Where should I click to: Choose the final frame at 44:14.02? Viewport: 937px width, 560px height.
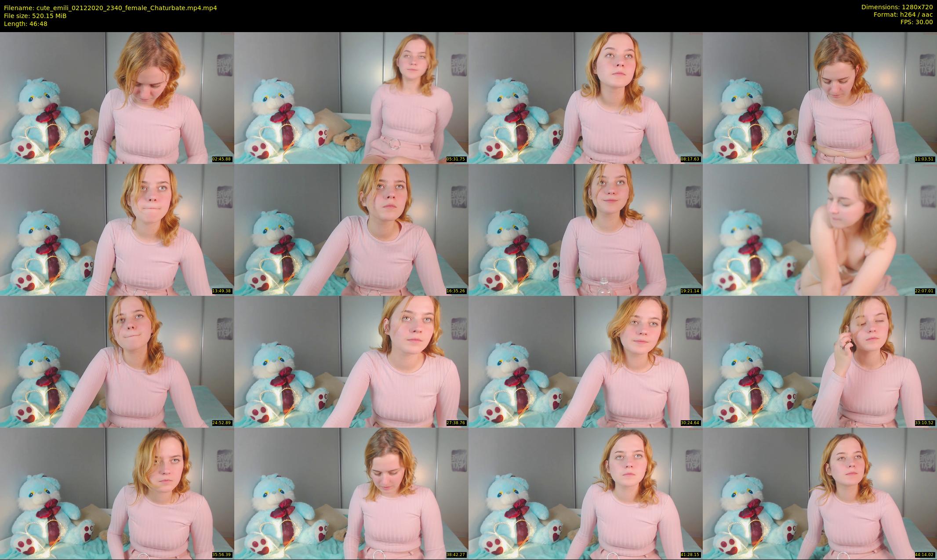tap(820, 493)
